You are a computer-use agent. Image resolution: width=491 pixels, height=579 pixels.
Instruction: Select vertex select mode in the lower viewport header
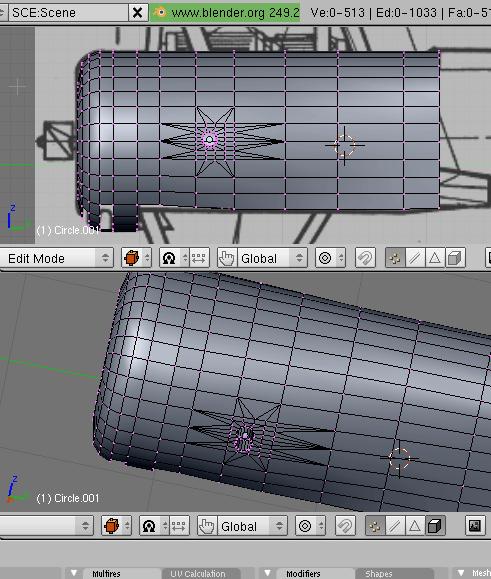375,525
